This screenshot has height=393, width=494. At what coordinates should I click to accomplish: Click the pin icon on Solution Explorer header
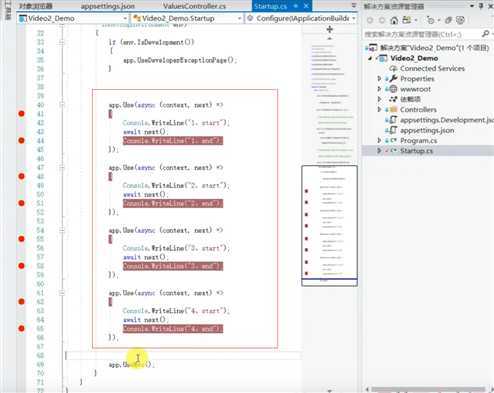pos(481,6)
